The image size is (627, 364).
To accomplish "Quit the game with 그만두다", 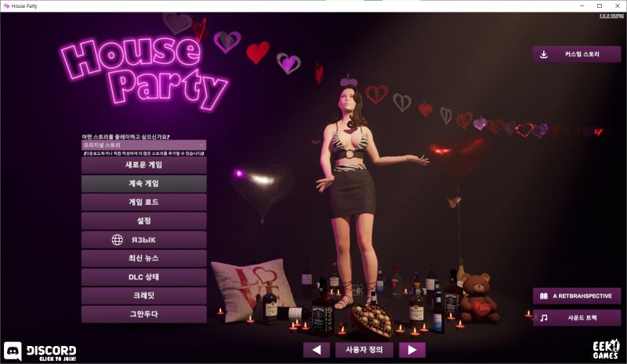I will coord(144,315).
